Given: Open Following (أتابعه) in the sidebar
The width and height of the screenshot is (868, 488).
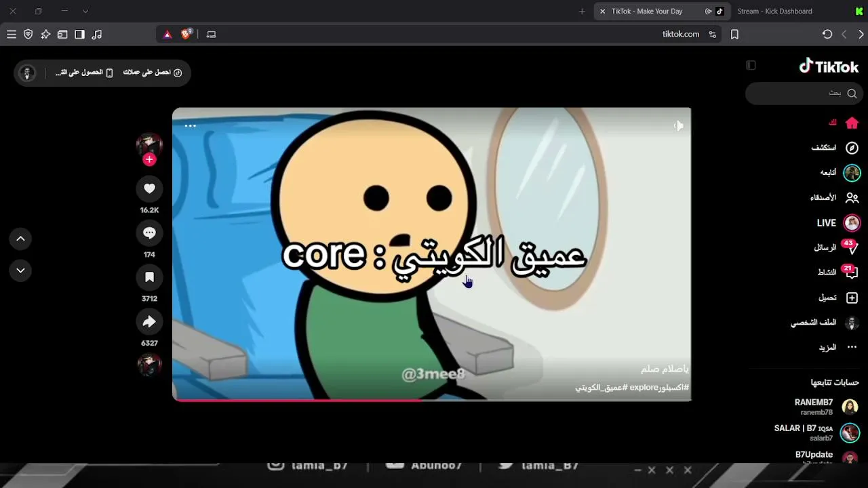Looking at the screenshot, I should tap(840, 173).
